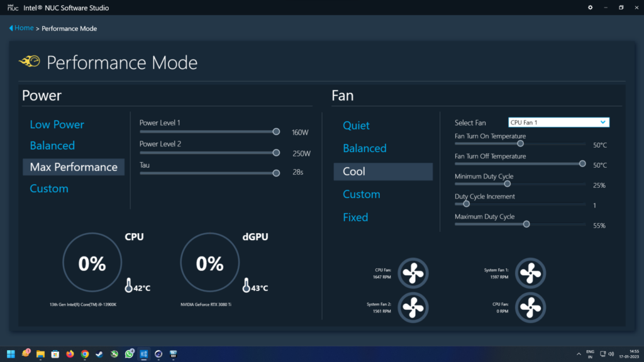644x362 pixels.
Task: Launch Firefox from the taskbar
Action: 70,354
